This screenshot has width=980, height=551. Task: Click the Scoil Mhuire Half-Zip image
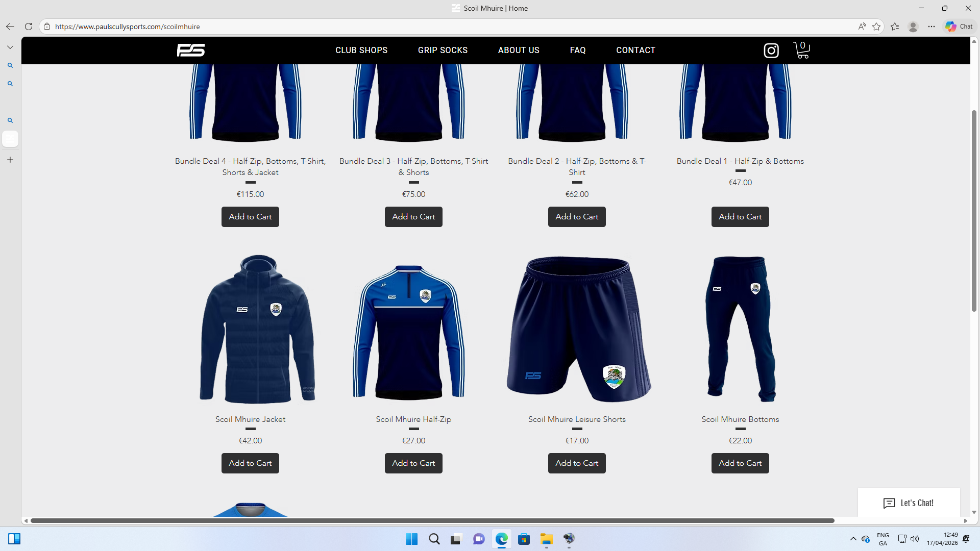click(x=413, y=332)
